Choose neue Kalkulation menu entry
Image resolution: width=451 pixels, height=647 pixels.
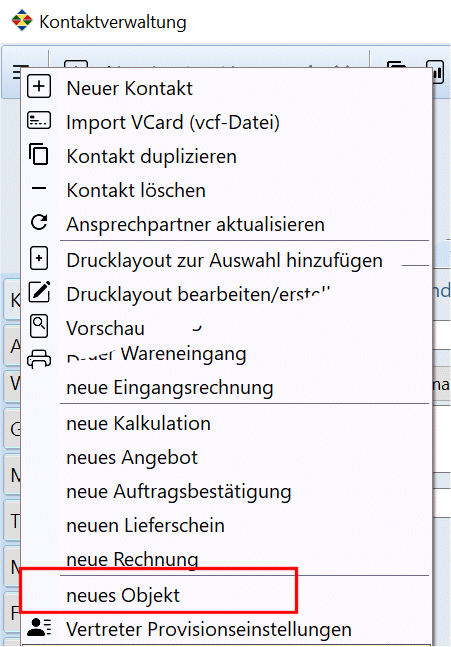(138, 423)
